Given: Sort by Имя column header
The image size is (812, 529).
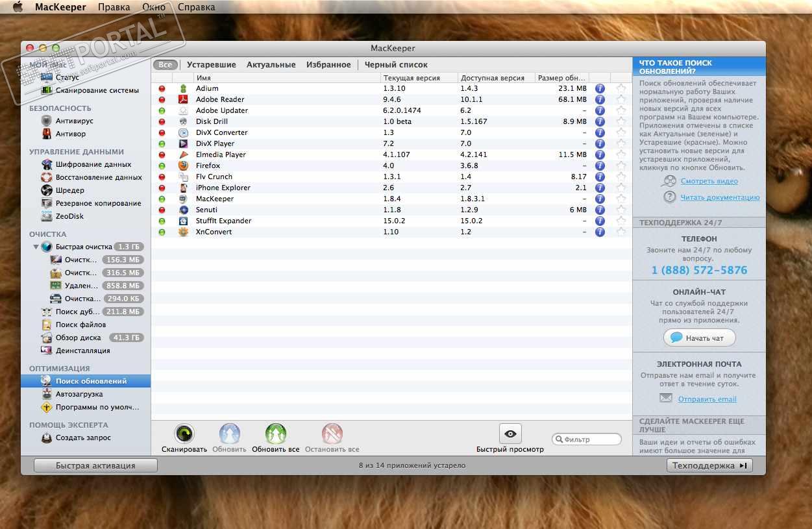Looking at the screenshot, I should (x=286, y=78).
